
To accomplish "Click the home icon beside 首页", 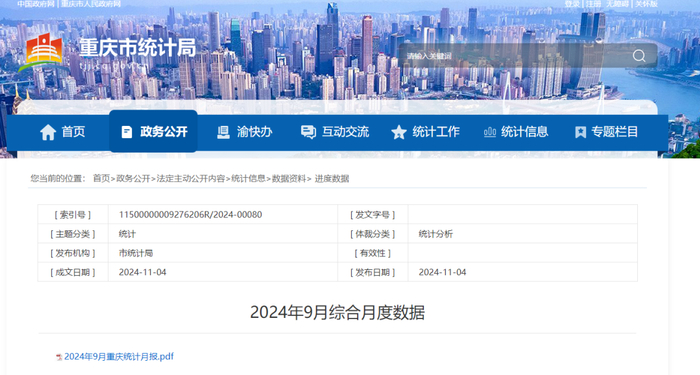I will (48, 132).
